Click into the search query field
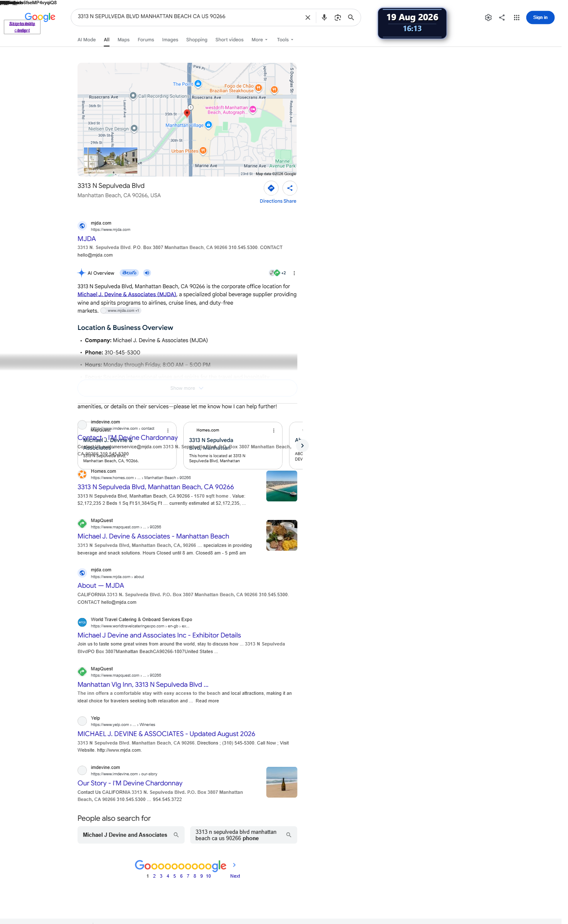This screenshot has height=924, width=568. coord(188,16)
